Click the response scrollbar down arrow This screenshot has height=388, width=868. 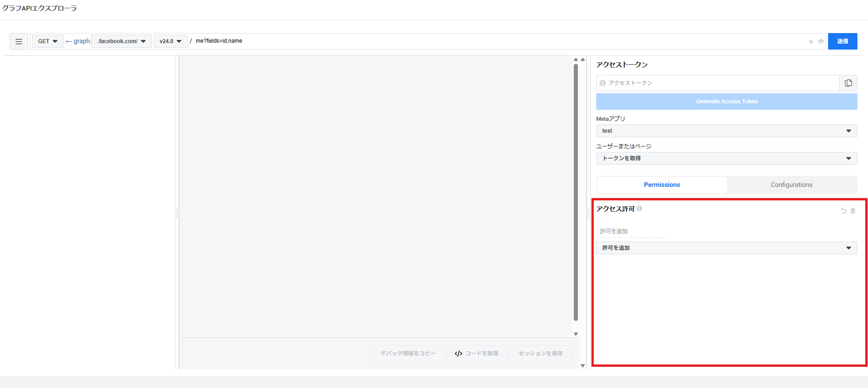click(576, 334)
